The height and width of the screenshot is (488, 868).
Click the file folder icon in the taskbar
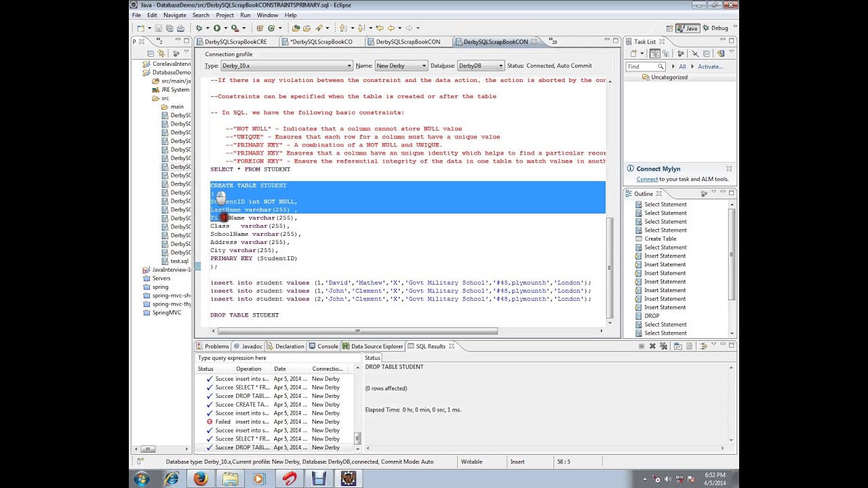click(x=230, y=479)
